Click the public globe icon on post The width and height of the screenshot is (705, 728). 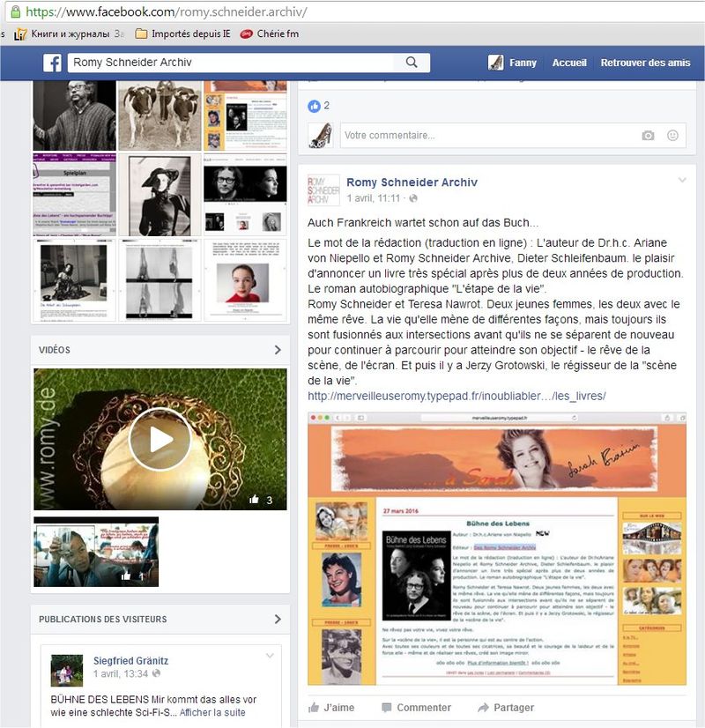412,198
